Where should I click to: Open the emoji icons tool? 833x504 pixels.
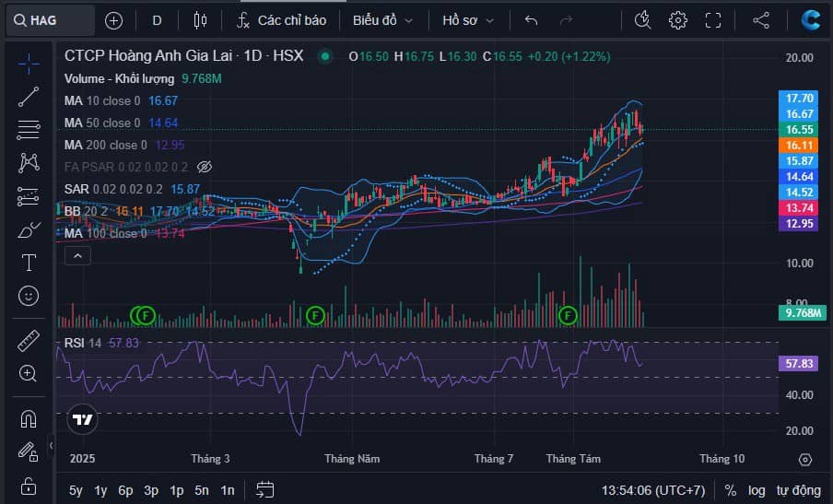click(29, 296)
